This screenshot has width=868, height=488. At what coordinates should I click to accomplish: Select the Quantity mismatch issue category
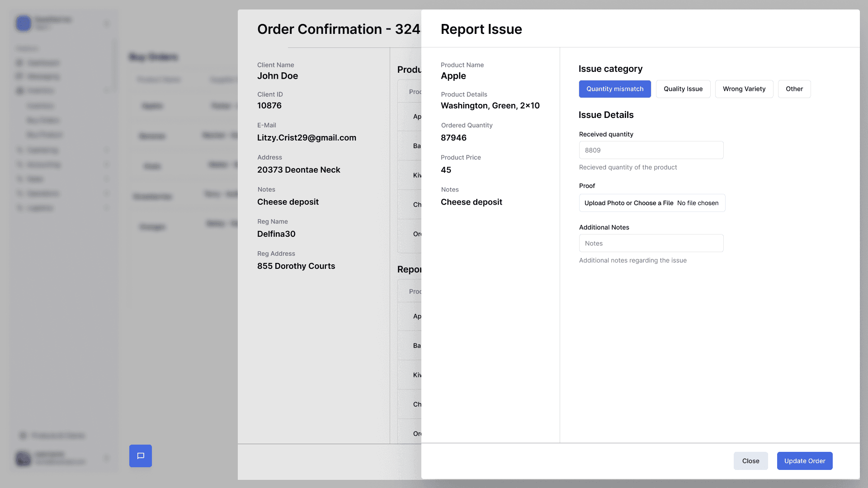pyautogui.click(x=615, y=89)
